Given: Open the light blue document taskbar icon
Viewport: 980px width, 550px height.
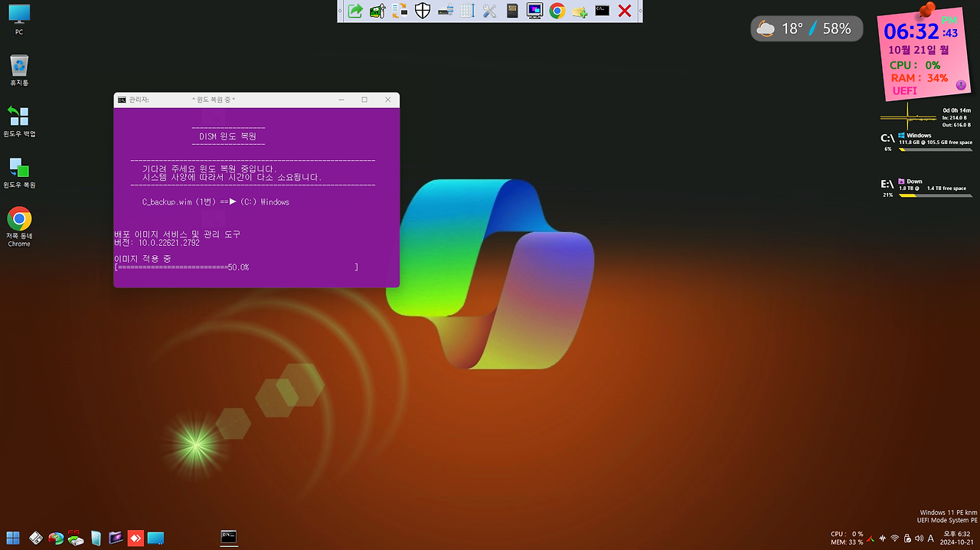Looking at the screenshot, I should (x=96, y=538).
